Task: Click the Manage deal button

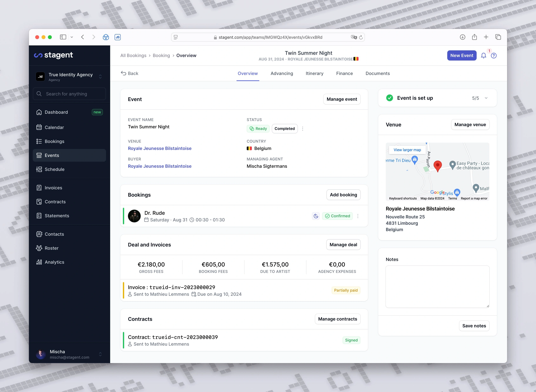Action: pos(343,245)
